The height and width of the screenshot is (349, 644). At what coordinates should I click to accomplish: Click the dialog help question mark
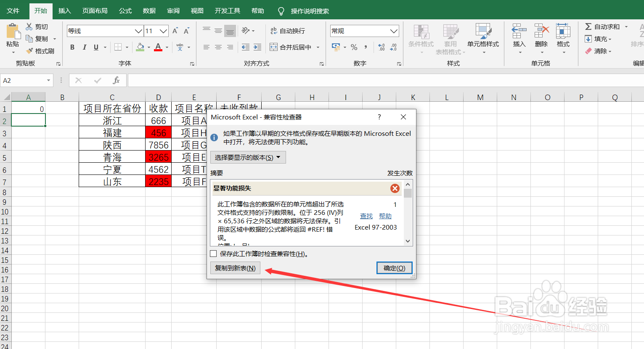(x=379, y=117)
